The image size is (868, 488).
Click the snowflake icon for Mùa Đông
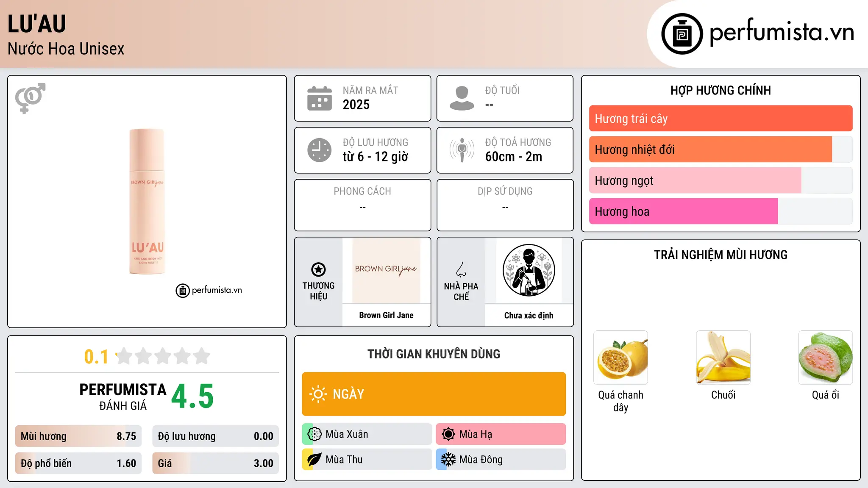pyautogui.click(x=448, y=460)
